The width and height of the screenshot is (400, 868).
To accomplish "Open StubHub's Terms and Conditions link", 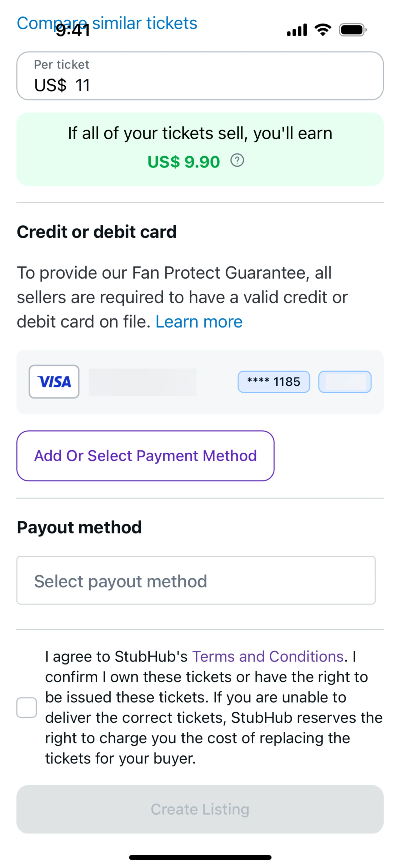I will pyautogui.click(x=268, y=656).
